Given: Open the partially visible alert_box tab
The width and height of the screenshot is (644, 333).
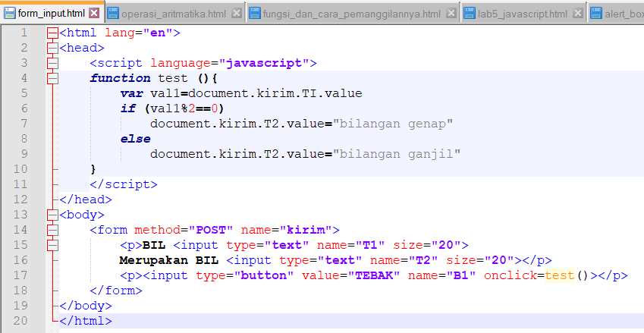Looking at the screenshot, I should tap(616, 14).
